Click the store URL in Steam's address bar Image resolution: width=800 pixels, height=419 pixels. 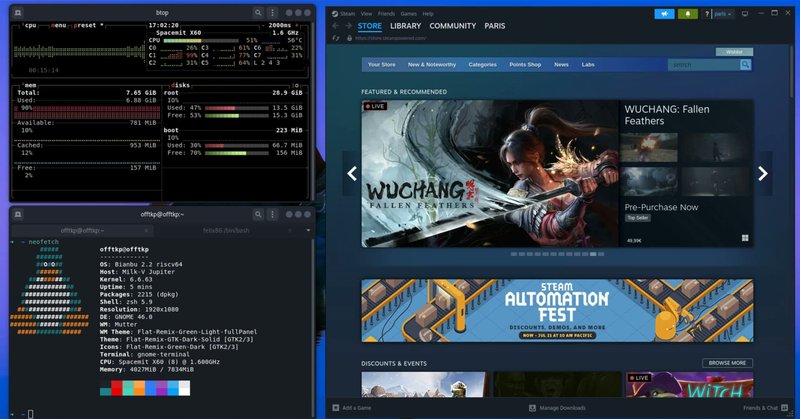(x=390, y=38)
